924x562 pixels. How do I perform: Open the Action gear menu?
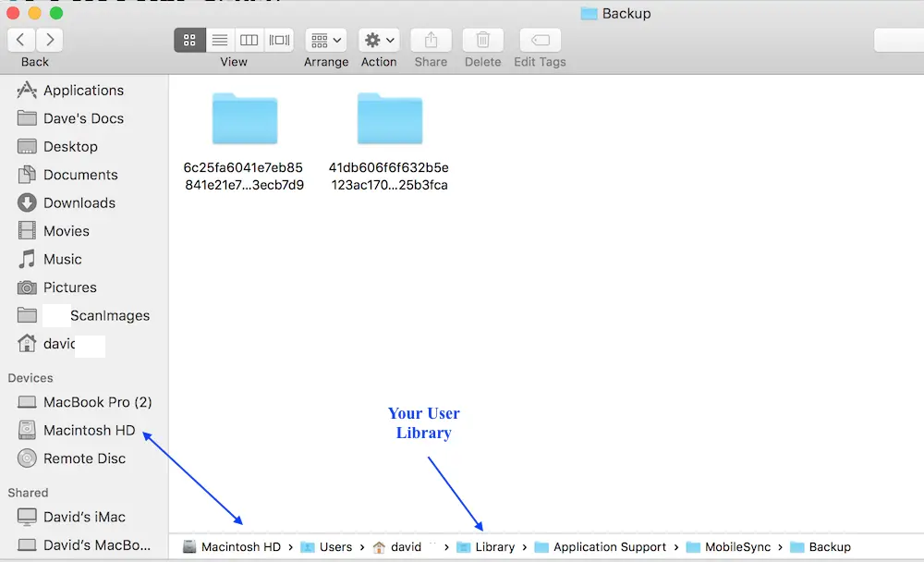point(379,40)
